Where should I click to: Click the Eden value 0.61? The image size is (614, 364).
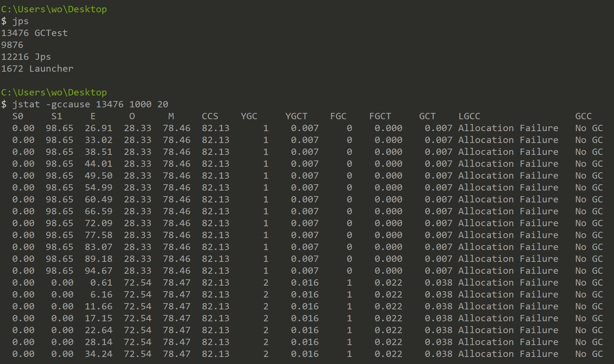click(101, 283)
